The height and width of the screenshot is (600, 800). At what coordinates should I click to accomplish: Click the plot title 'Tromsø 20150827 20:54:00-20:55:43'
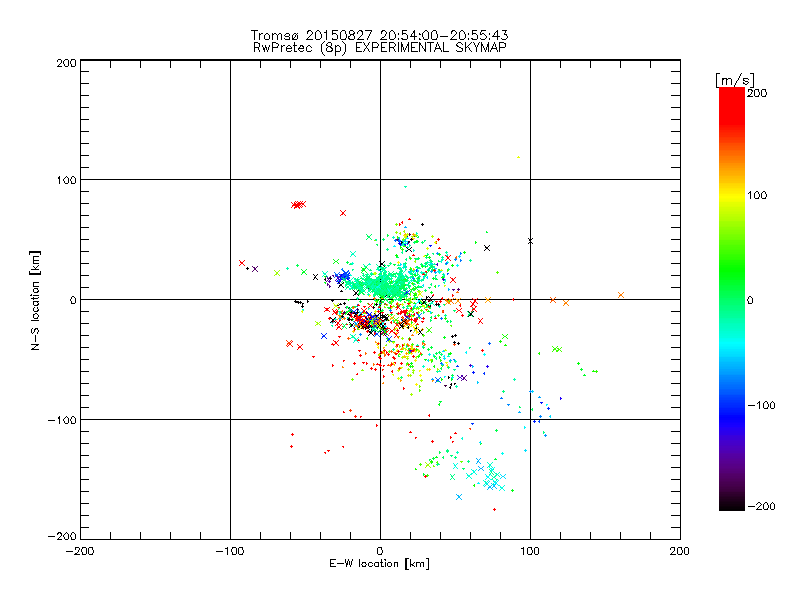pyautogui.click(x=379, y=35)
